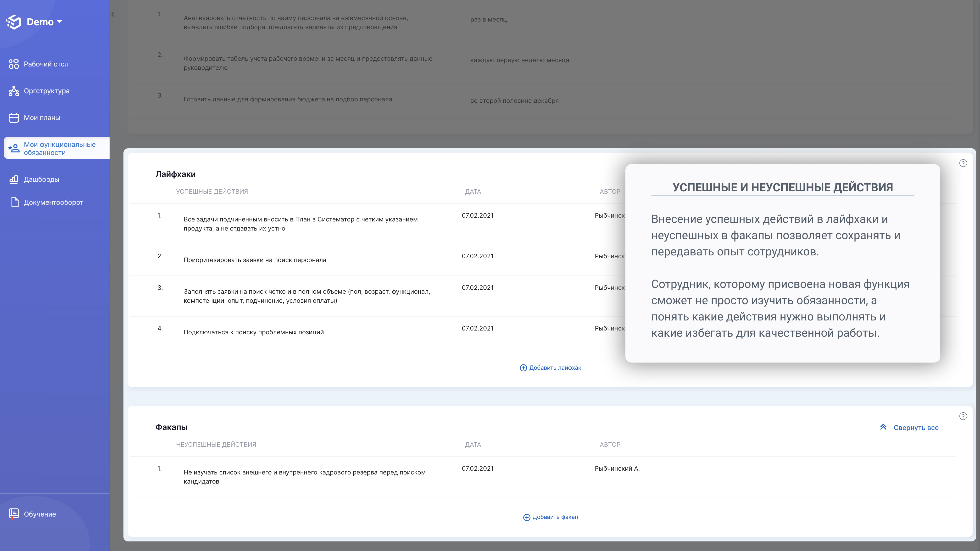Image resolution: width=980 pixels, height=551 pixels.
Task: Open the Demo workspace dropdown
Action: pyautogui.click(x=45, y=22)
